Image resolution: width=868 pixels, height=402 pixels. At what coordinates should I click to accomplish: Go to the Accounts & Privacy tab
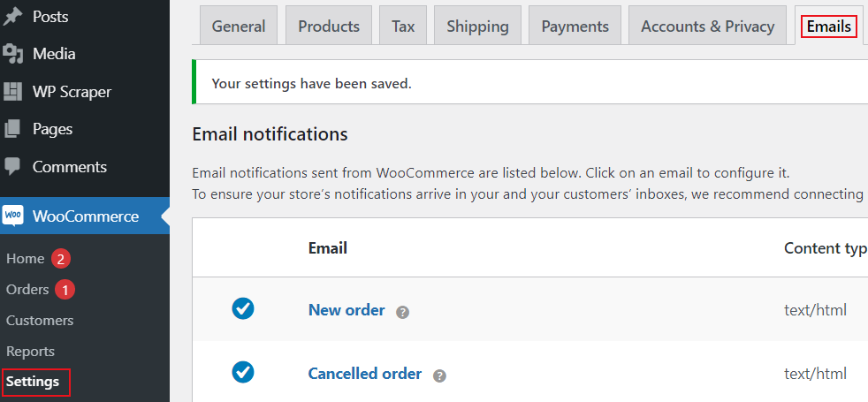(707, 26)
